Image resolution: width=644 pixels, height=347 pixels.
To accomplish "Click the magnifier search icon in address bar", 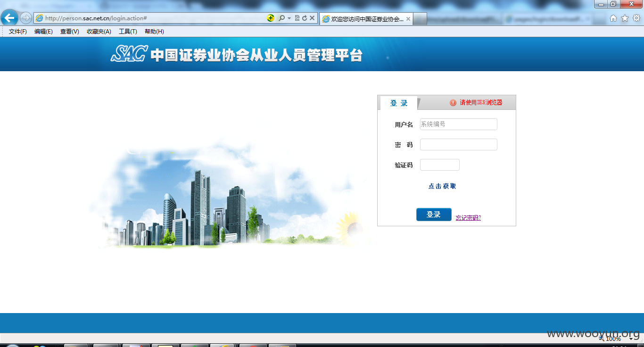I will tap(281, 18).
